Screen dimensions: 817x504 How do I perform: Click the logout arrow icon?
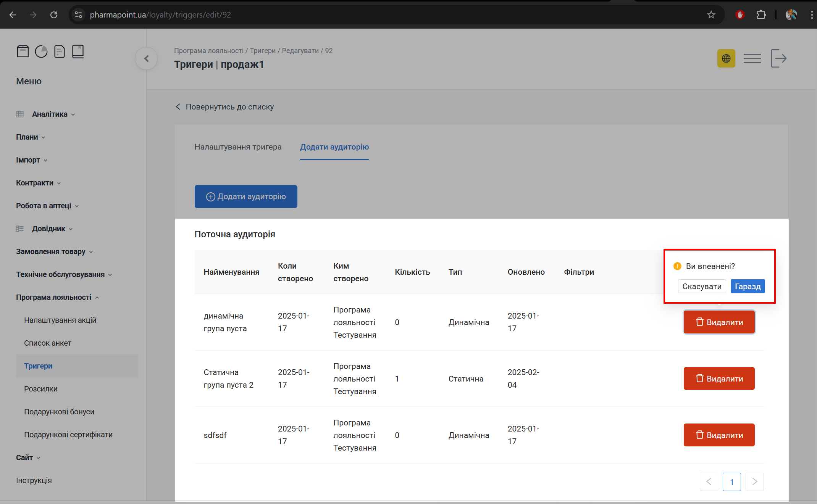click(x=778, y=58)
